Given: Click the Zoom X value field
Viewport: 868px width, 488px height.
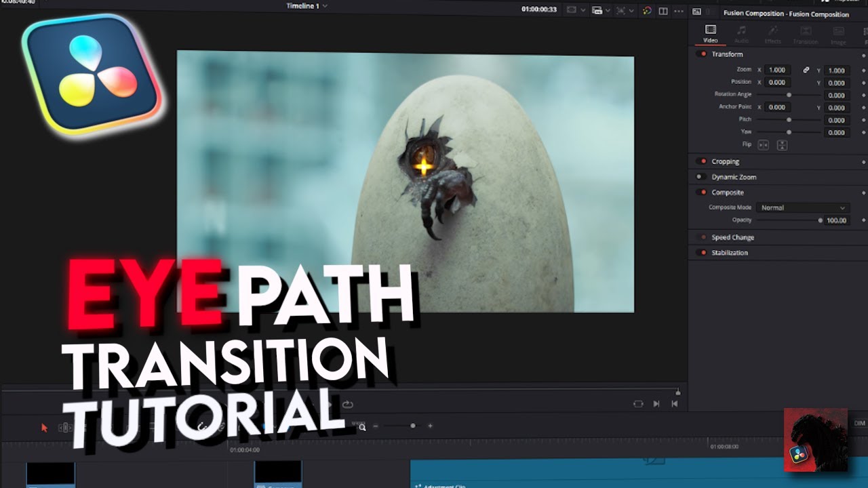Looking at the screenshot, I should coord(777,70).
